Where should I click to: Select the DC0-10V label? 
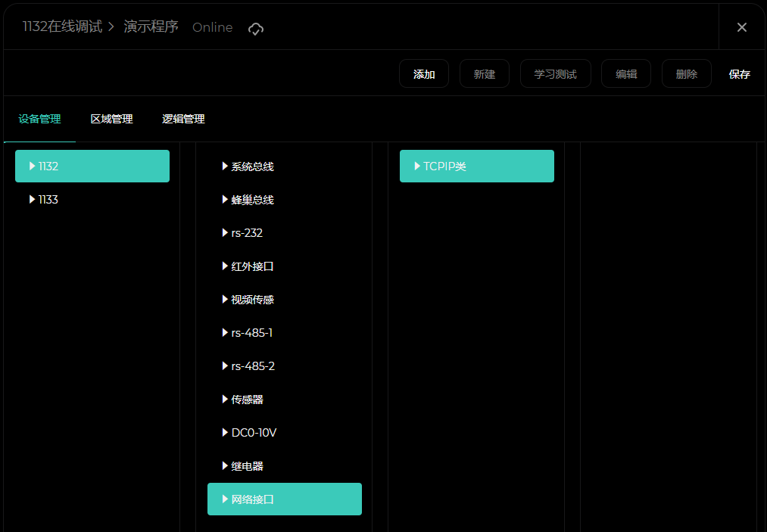point(254,433)
